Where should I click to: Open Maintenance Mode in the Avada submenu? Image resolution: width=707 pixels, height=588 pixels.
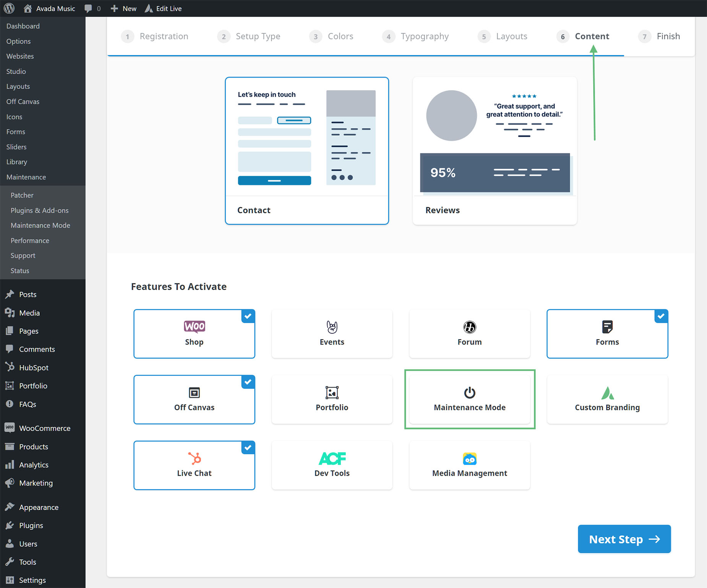coord(41,225)
